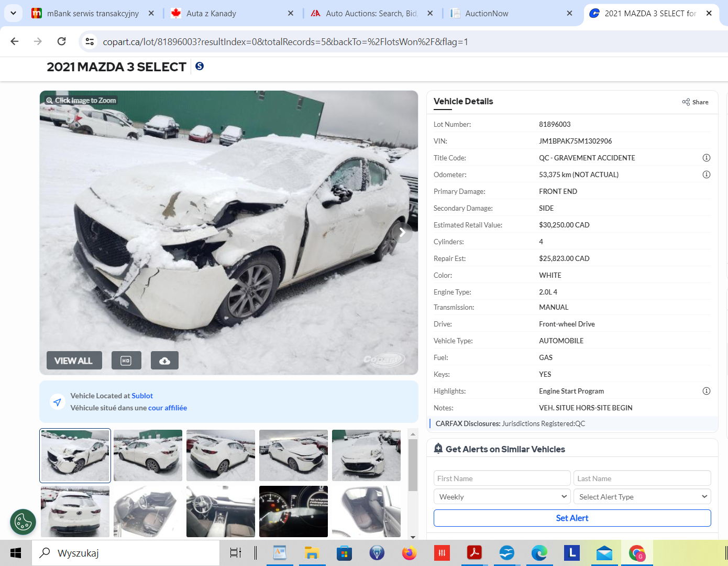This screenshot has width=728, height=566.
Task: Click the gallery scroll down arrow
Action: tap(413, 537)
